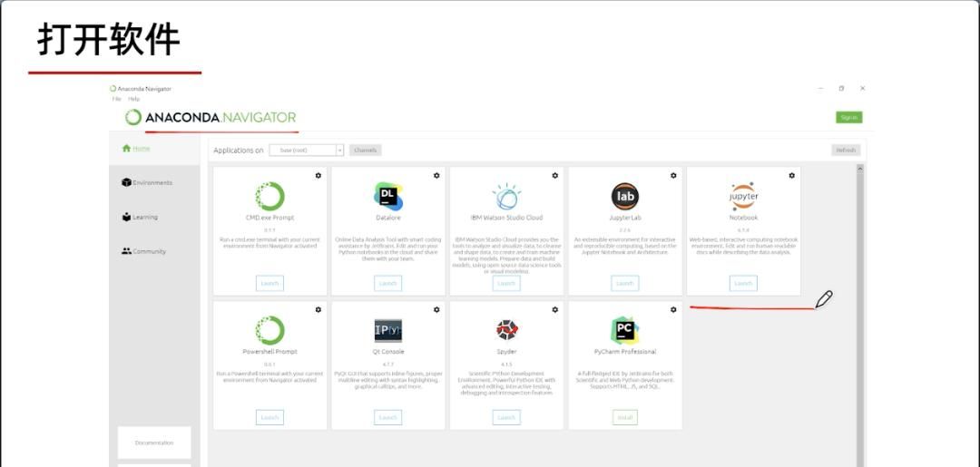The width and height of the screenshot is (980, 467).
Task: Open gear options on IBM Watson Studio card
Action: (555, 175)
